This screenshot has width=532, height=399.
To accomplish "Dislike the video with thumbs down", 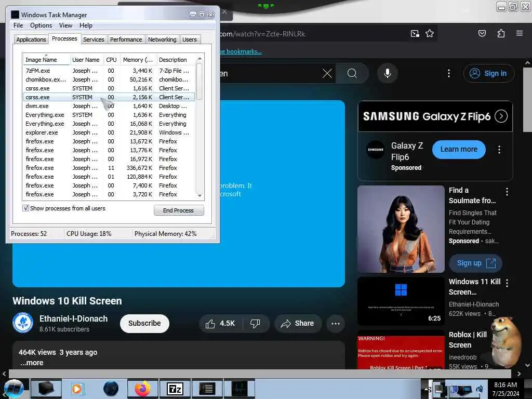I will [x=255, y=323].
